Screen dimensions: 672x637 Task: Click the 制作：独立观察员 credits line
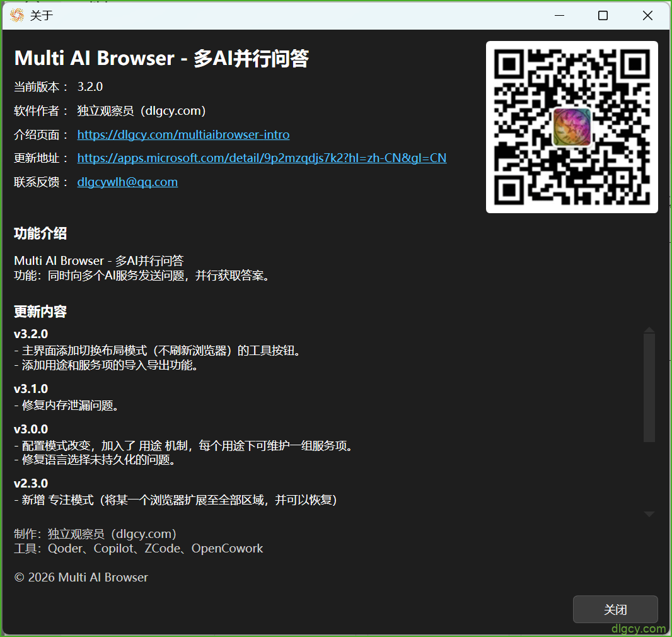[x=95, y=534]
